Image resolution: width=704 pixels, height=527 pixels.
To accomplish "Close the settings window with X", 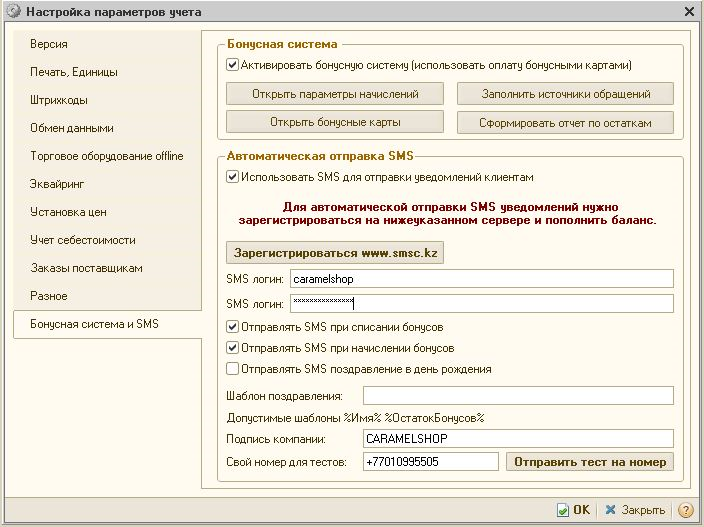I will tap(689, 12).
